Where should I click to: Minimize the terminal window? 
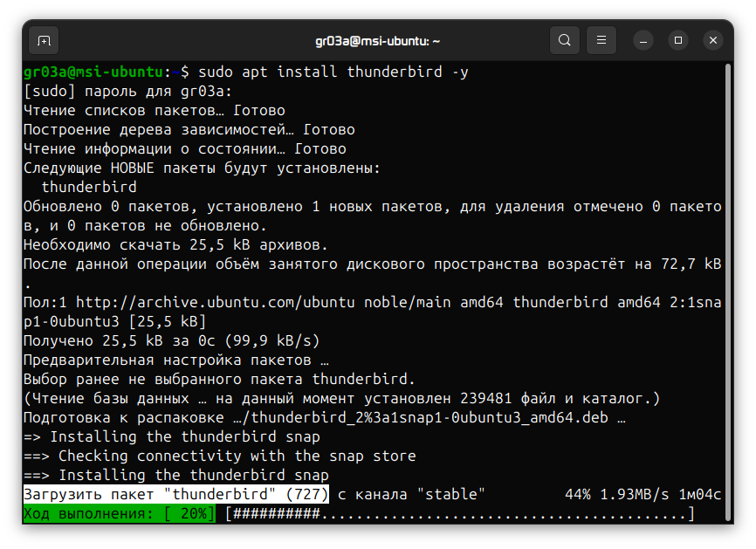click(643, 40)
